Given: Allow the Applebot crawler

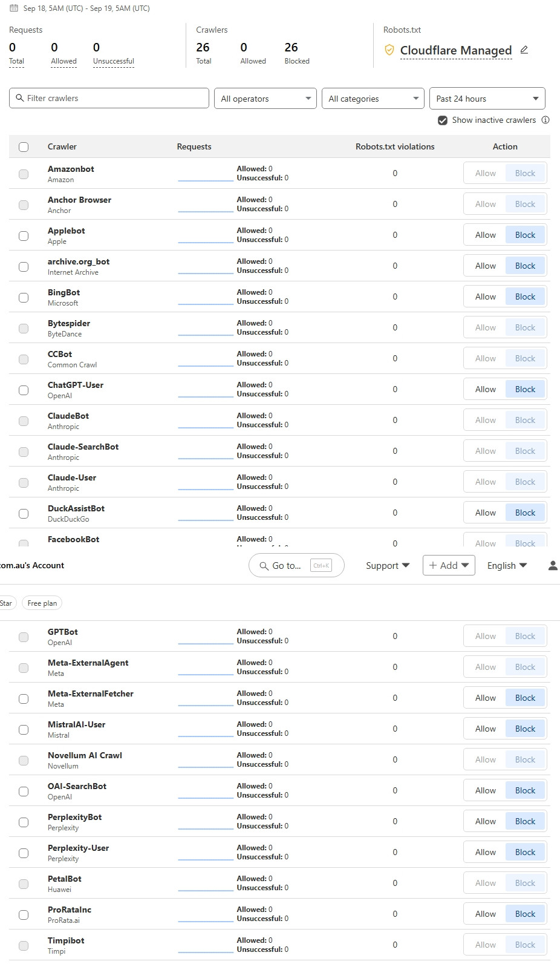Looking at the screenshot, I should coord(485,235).
